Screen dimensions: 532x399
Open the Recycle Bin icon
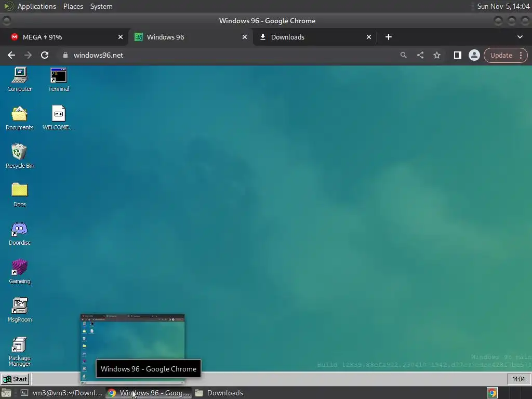(19, 156)
